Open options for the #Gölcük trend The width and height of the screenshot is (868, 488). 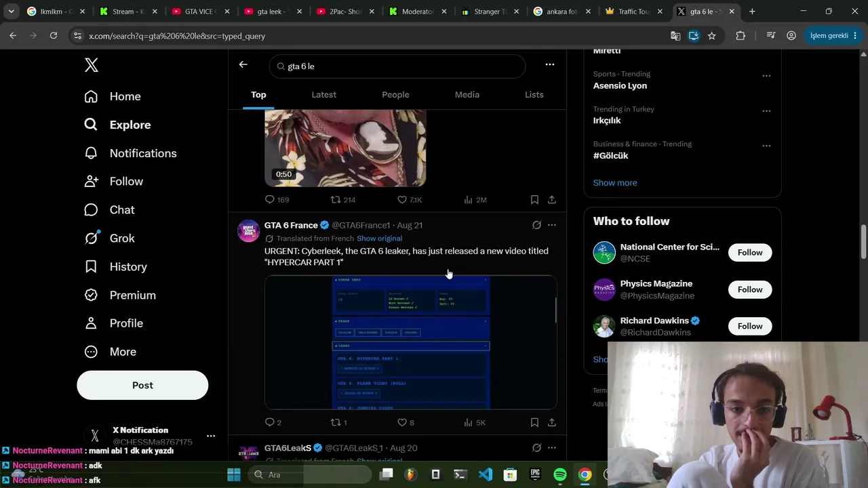[x=766, y=146]
